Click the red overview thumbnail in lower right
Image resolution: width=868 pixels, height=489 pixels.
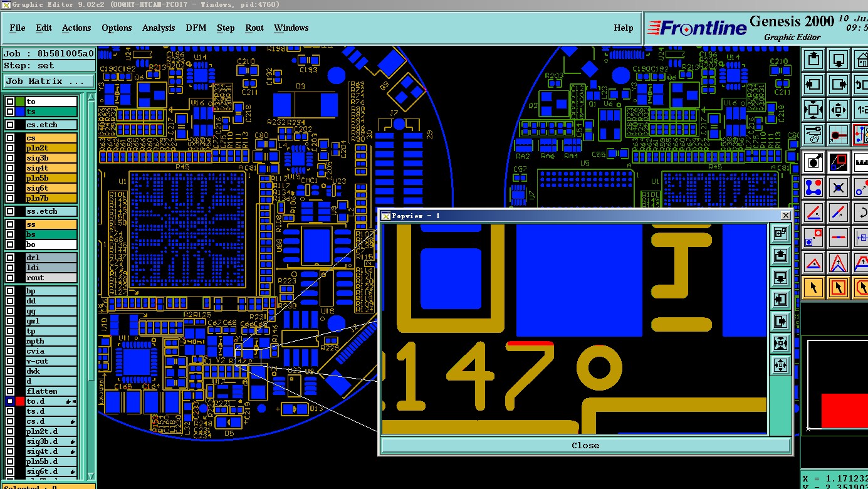point(844,411)
